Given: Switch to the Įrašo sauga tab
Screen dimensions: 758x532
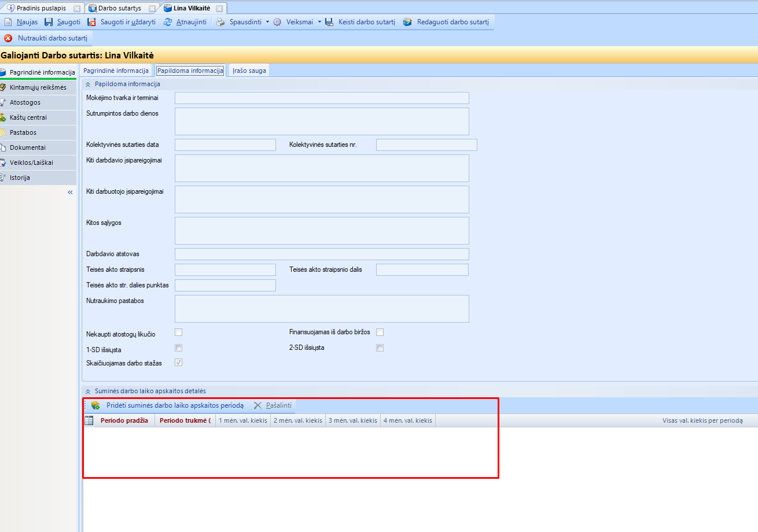Looking at the screenshot, I should coord(249,71).
